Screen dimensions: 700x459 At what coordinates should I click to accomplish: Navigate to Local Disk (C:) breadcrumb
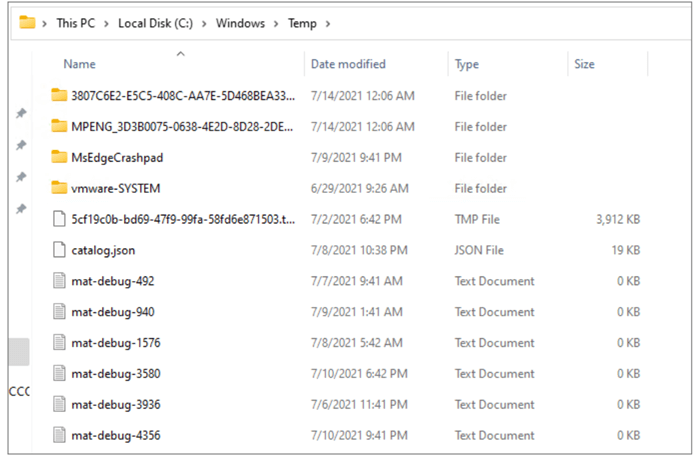click(x=155, y=23)
